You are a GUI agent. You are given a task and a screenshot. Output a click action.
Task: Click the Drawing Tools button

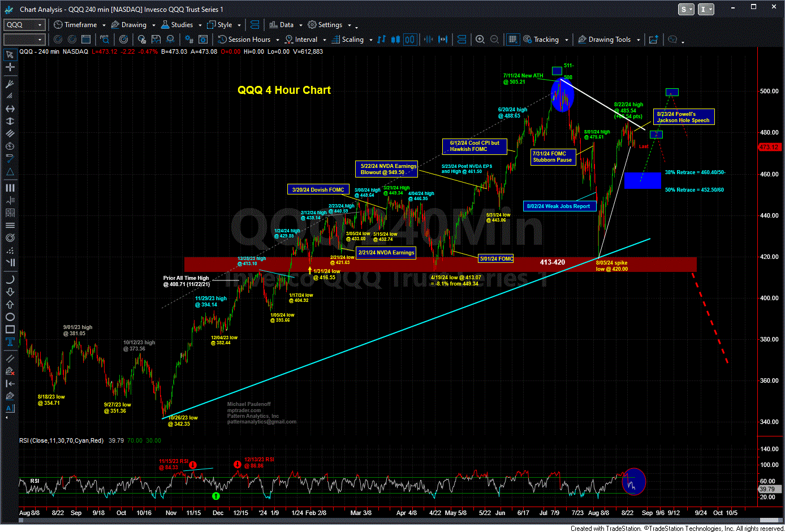click(x=605, y=40)
